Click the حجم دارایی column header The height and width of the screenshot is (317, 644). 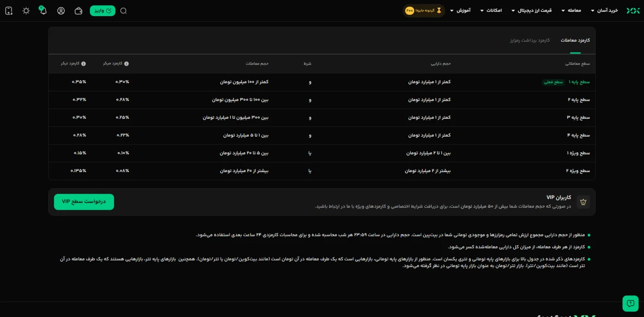(x=441, y=63)
